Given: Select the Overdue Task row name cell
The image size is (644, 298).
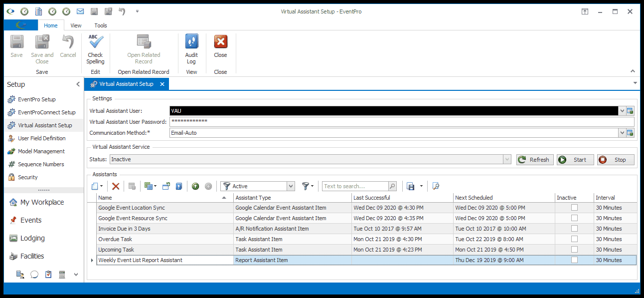Looking at the screenshot, I should pos(165,239).
